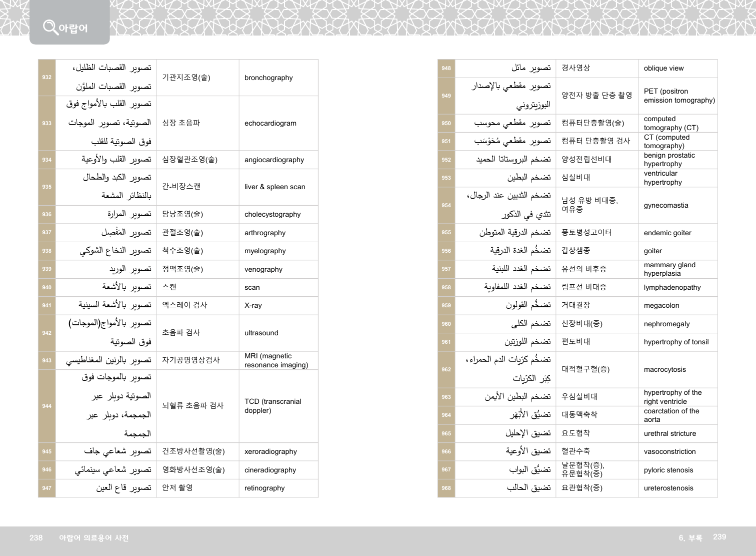Image resolution: width=756 pixels, height=556 pixels.
Task: Click the X-ray English term
Action: [x=253, y=306]
